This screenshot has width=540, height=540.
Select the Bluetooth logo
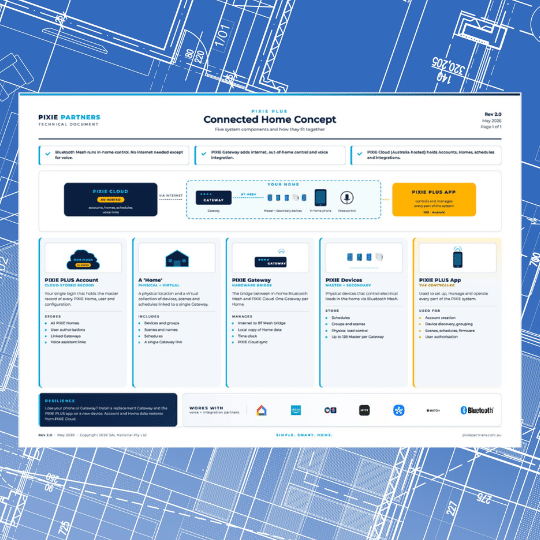[477, 410]
